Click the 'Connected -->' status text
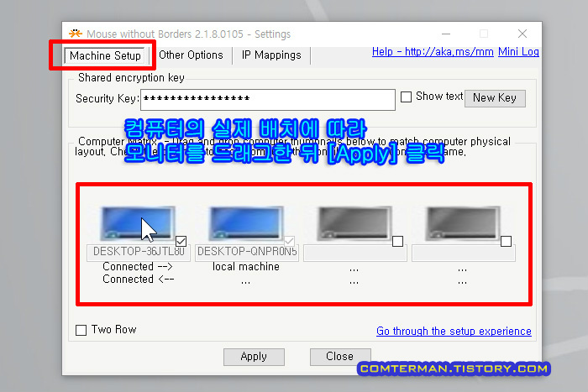This screenshot has height=392, width=588. pyautogui.click(x=138, y=266)
